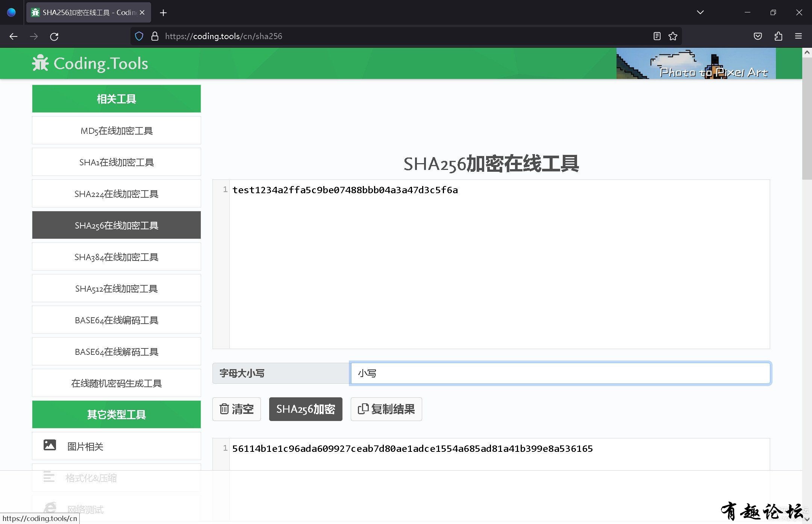Click the icon beside 网络测试
812x524 pixels.
coord(50,508)
